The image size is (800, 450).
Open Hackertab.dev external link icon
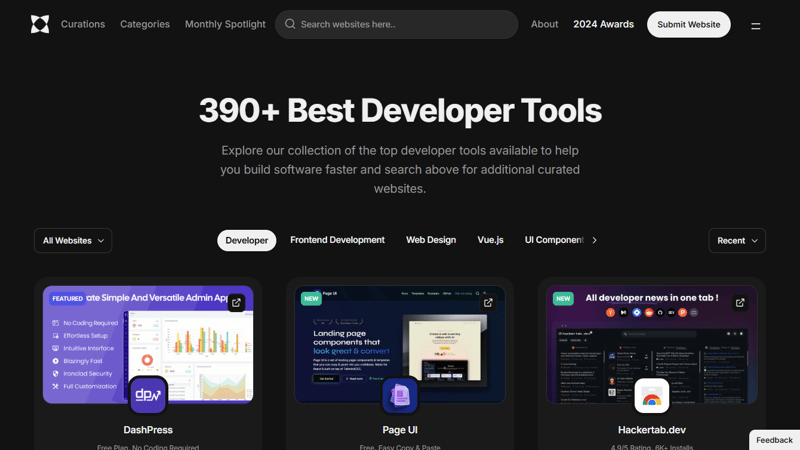(740, 303)
